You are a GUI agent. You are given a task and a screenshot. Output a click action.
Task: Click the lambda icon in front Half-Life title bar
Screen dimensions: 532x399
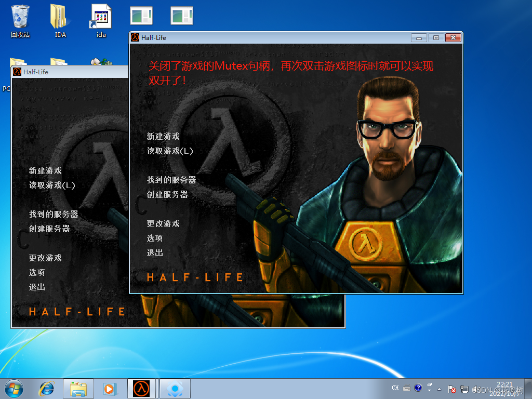click(135, 37)
